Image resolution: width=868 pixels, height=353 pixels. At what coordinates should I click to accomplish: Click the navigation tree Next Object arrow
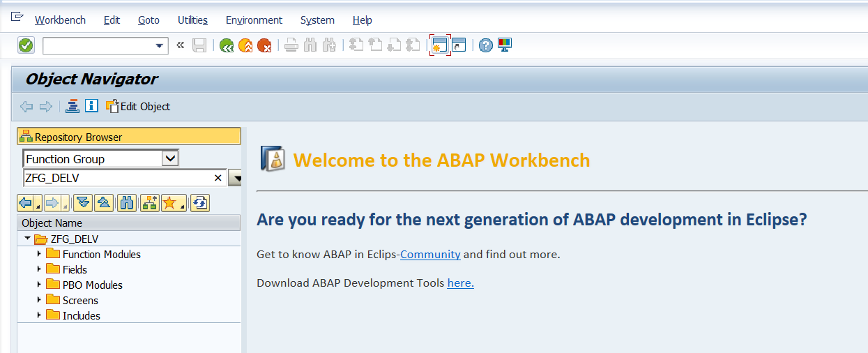(x=54, y=203)
